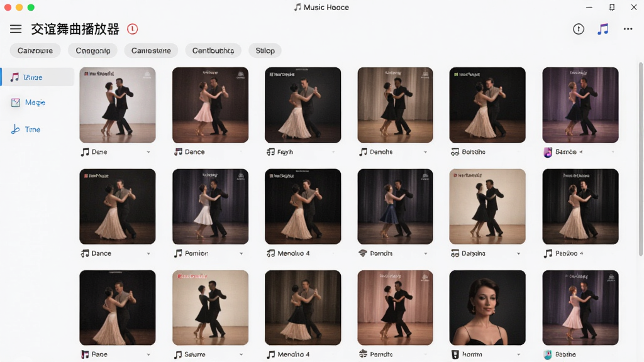Open the dropdown arrow beside Raoe
644x362 pixels.
pos(148,354)
